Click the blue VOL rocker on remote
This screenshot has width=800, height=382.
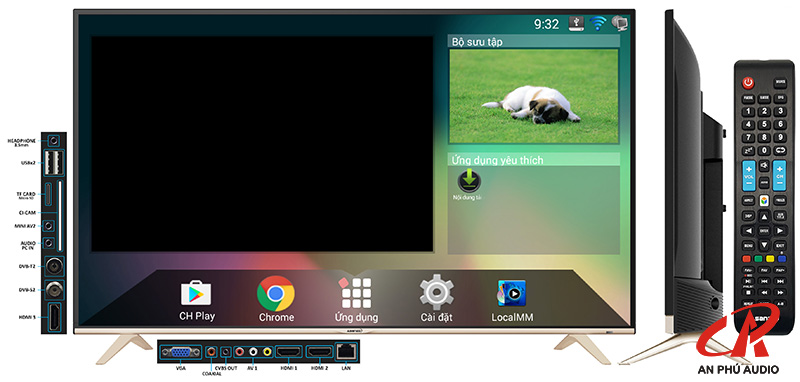point(748,176)
